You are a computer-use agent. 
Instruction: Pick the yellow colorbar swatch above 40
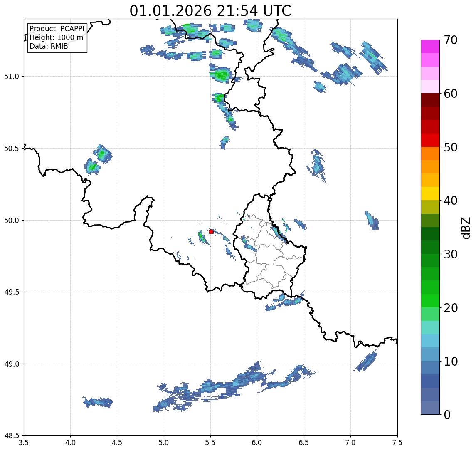tap(430, 193)
